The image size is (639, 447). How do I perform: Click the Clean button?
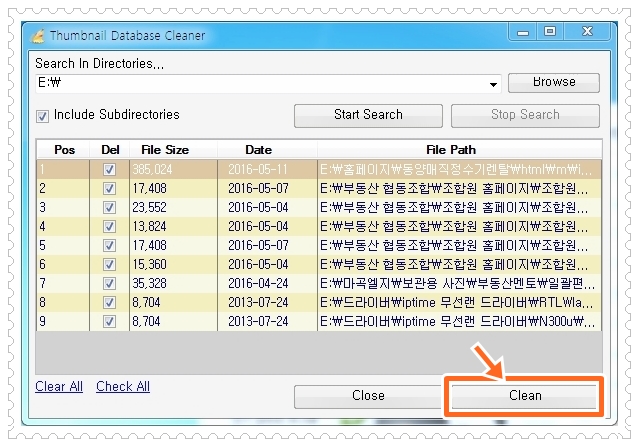pos(525,396)
